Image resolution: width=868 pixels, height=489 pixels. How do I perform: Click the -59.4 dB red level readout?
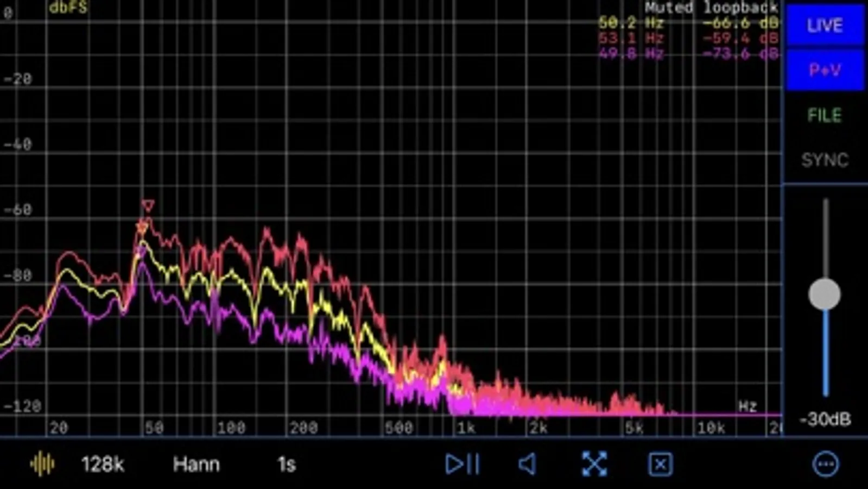(740, 38)
